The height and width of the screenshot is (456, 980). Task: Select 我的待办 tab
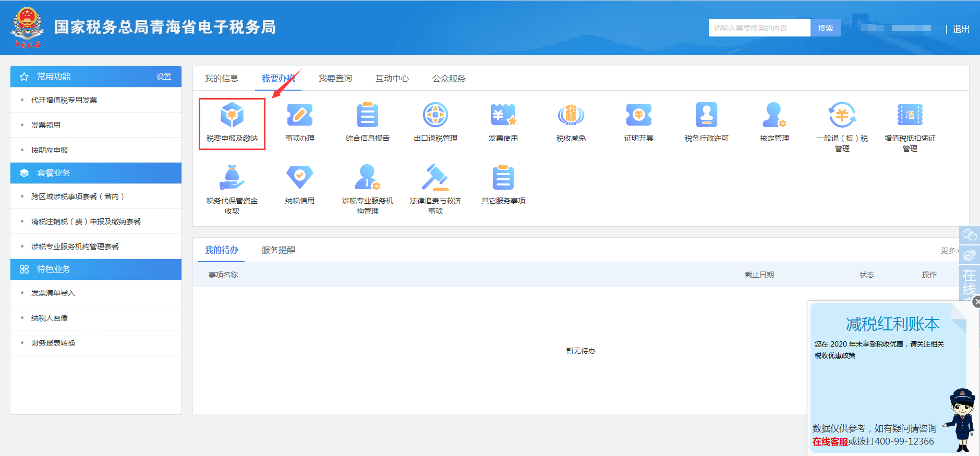pyautogui.click(x=222, y=250)
